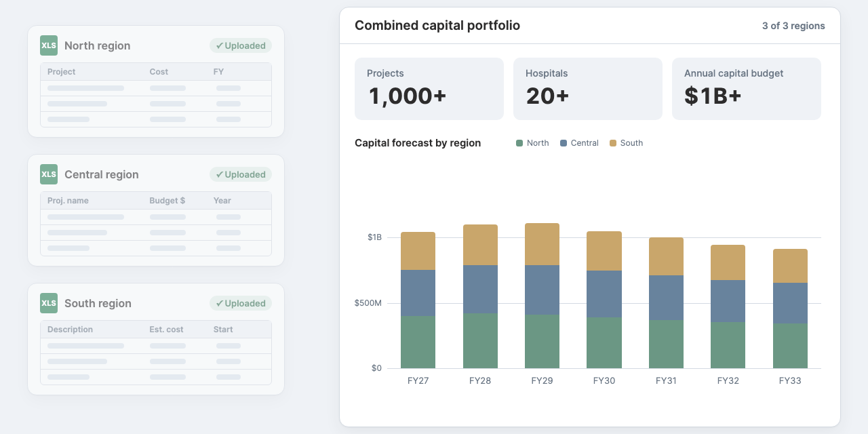Image resolution: width=868 pixels, height=434 pixels.
Task: Click the Combined capital portfolio heading
Action: pos(437,26)
